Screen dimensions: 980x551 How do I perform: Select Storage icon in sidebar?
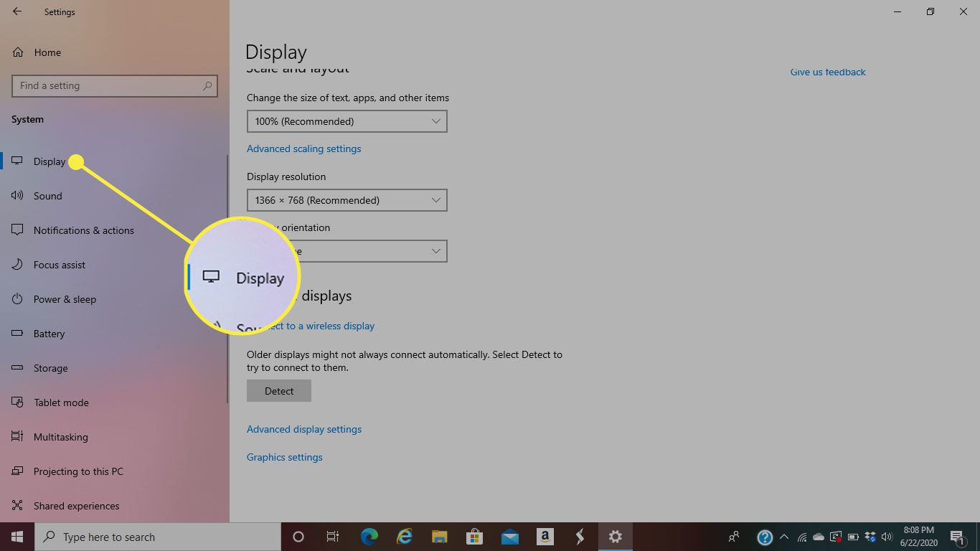[x=17, y=368]
